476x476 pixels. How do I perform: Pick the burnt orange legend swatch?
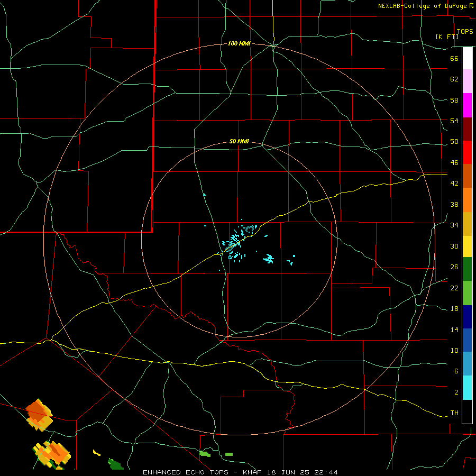point(467,176)
